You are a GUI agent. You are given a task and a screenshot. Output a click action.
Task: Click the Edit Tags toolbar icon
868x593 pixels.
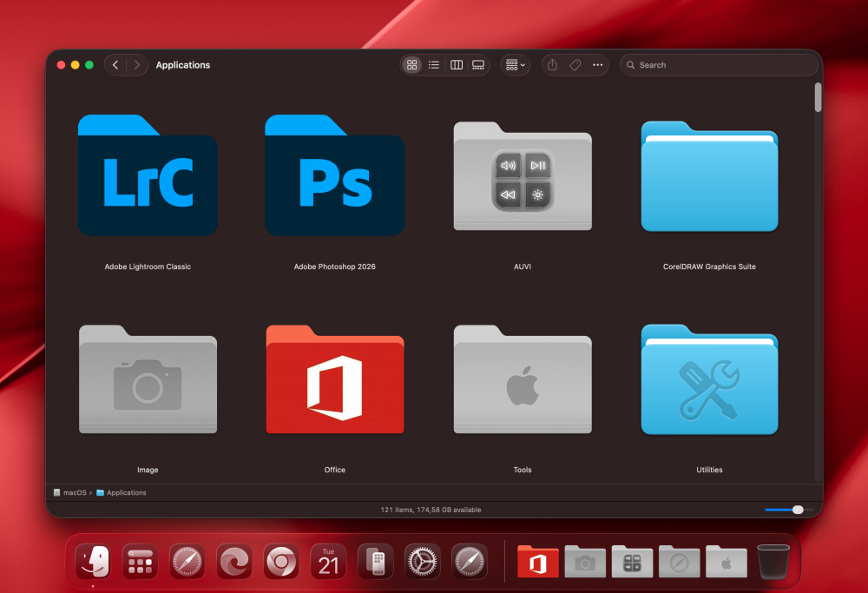[575, 65]
